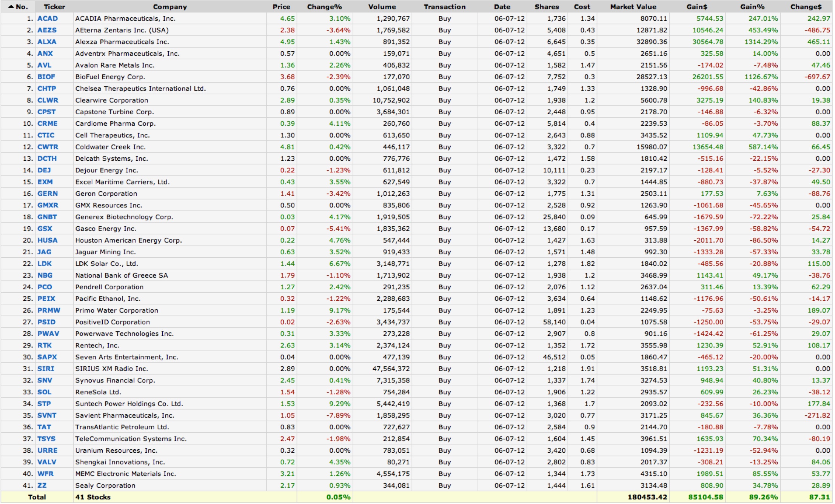Select total market value 180453.42

click(x=633, y=498)
